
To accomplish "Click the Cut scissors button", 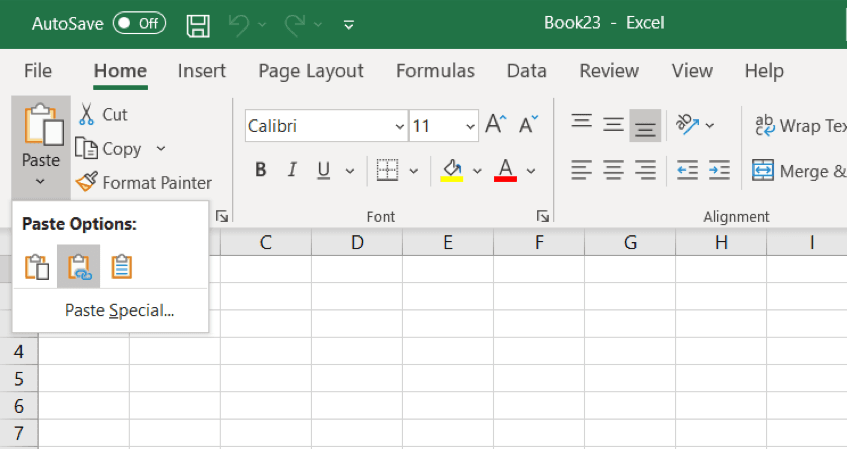I will [x=103, y=115].
